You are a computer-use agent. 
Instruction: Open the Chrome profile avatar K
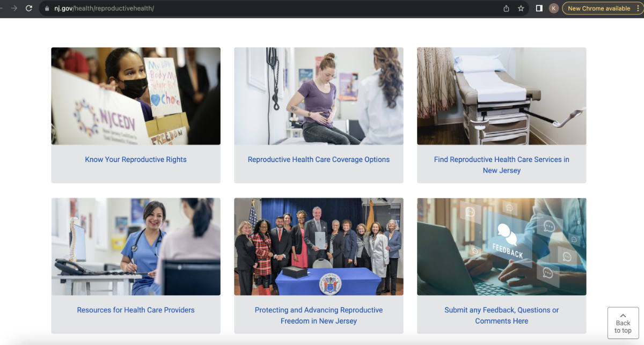tap(554, 9)
